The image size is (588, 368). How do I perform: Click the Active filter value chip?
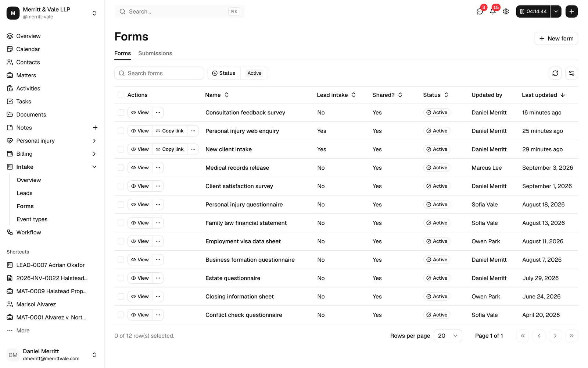[254, 73]
